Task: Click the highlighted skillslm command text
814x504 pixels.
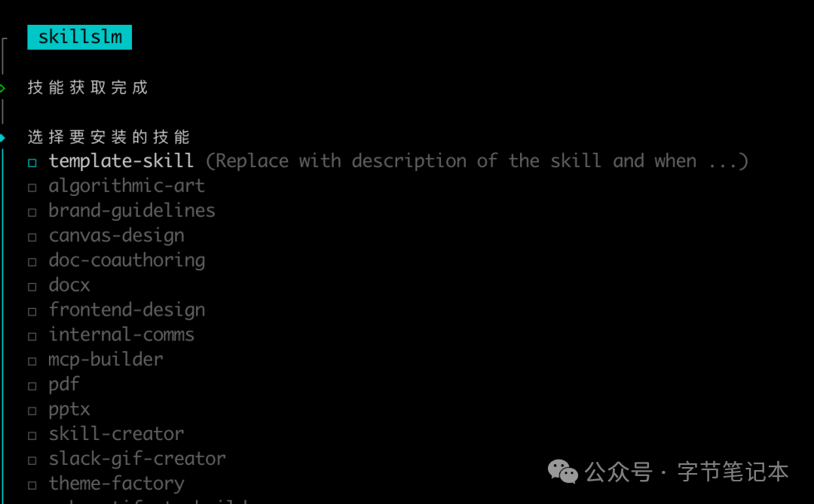Action: point(79,36)
